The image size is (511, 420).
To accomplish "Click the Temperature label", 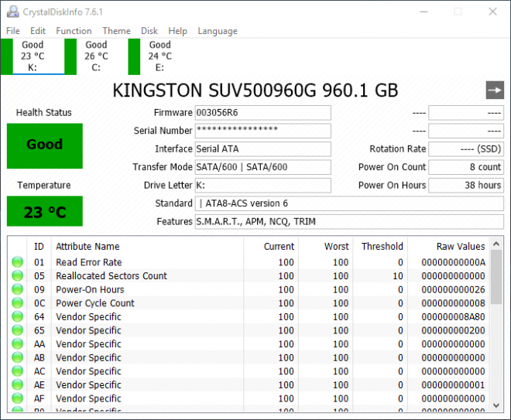I will (43, 186).
